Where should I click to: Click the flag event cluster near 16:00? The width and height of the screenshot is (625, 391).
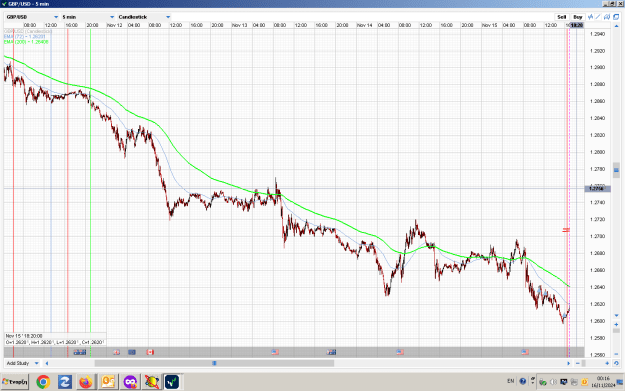click(80, 352)
